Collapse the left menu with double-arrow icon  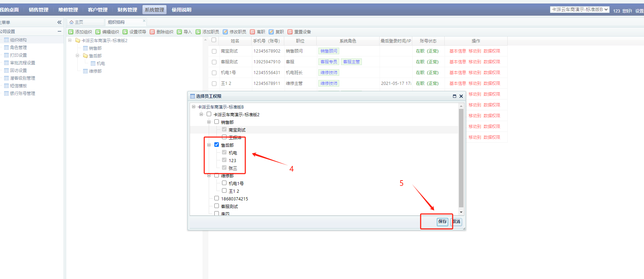click(x=59, y=22)
